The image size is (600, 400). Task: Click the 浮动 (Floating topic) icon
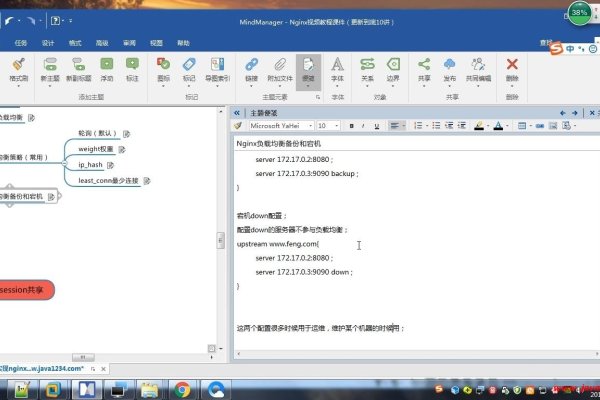click(106, 66)
